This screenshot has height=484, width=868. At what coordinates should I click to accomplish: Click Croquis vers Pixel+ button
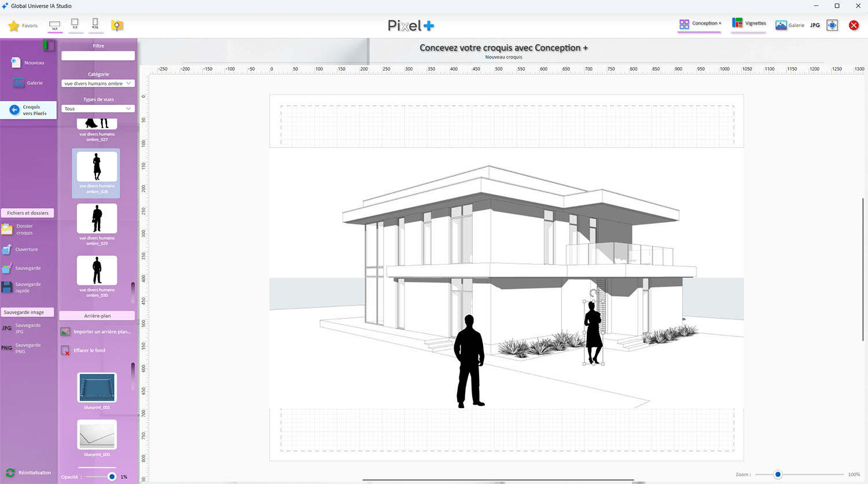coord(29,110)
